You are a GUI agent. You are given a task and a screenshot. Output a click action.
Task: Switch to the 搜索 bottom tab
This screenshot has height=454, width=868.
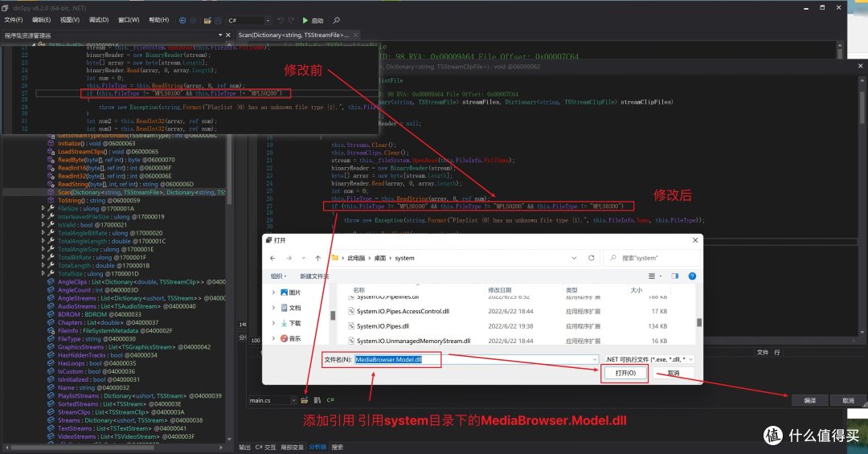click(x=337, y=447)
